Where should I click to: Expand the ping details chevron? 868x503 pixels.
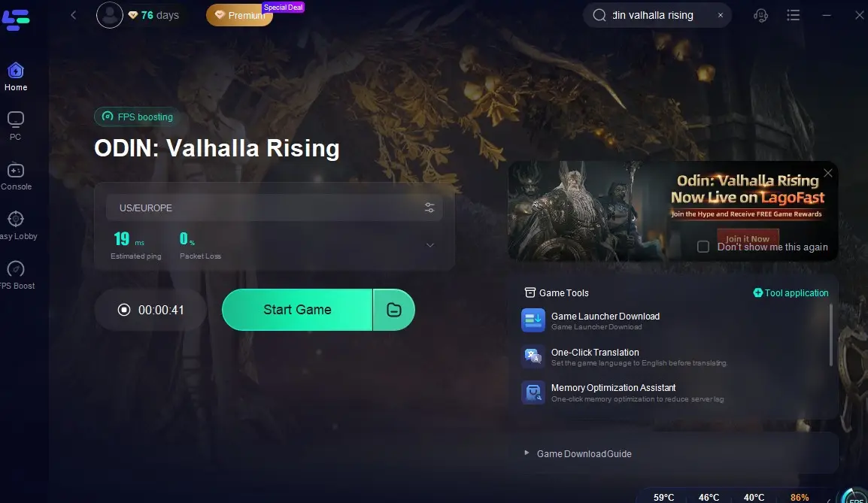(429, 245)
